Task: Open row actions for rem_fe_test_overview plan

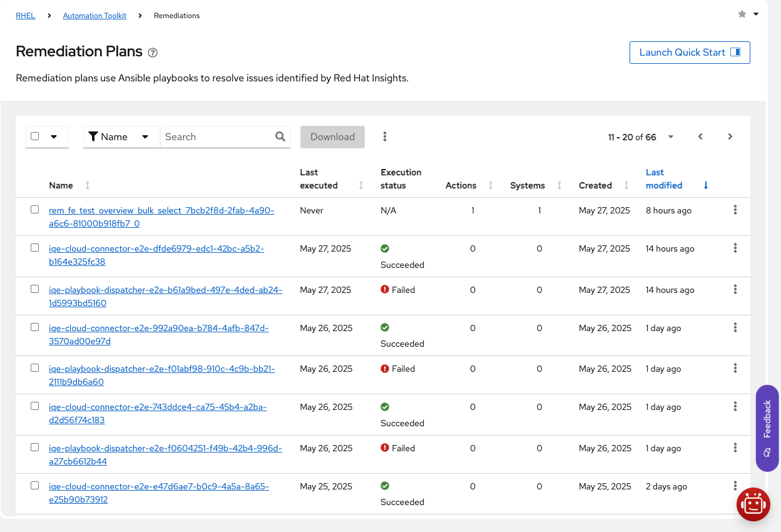Action: coord(735,210)
